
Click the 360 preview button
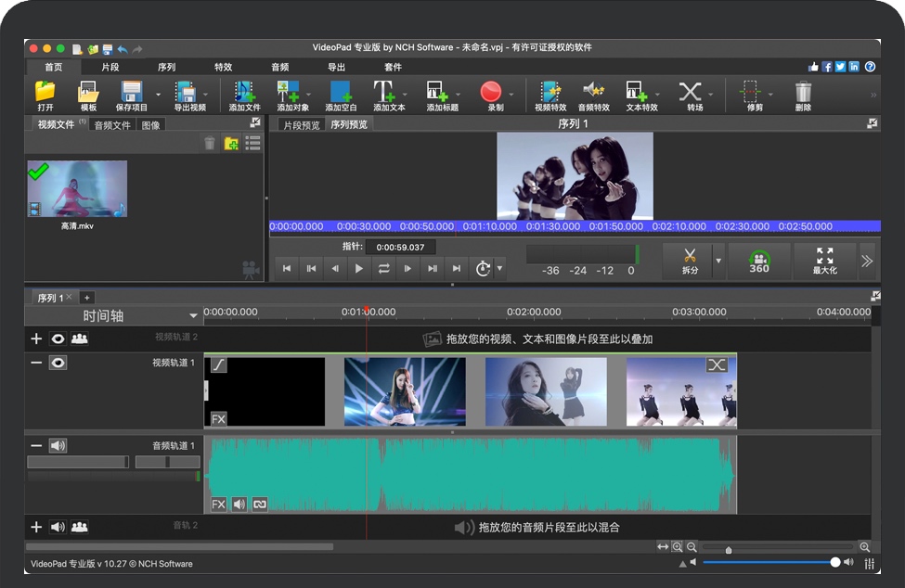click(x=759, y=261)
